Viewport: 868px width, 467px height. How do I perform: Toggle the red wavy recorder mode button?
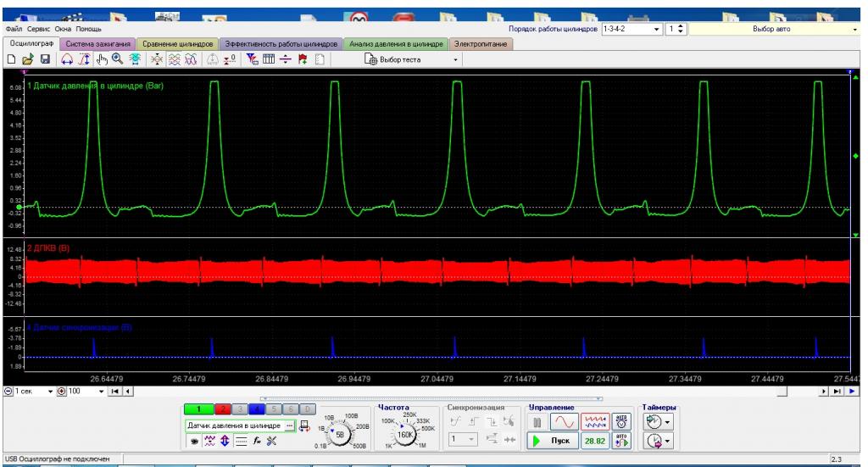[x=595, y=422]
